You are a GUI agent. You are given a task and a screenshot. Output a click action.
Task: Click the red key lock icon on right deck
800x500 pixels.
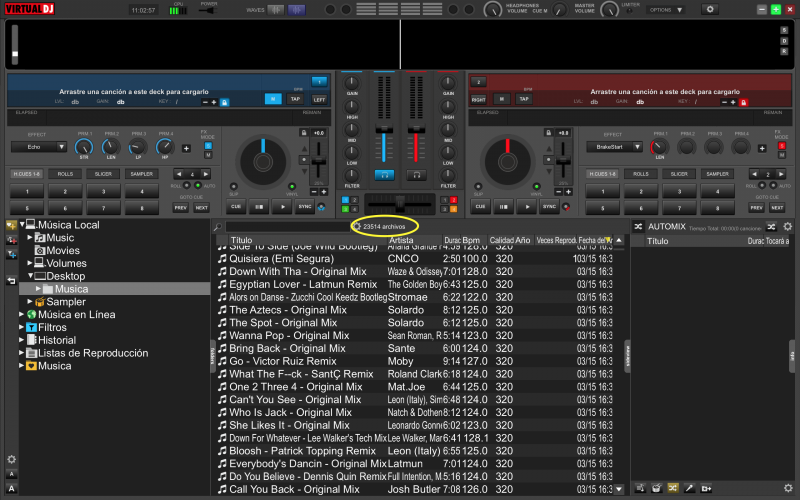[743, 103]
